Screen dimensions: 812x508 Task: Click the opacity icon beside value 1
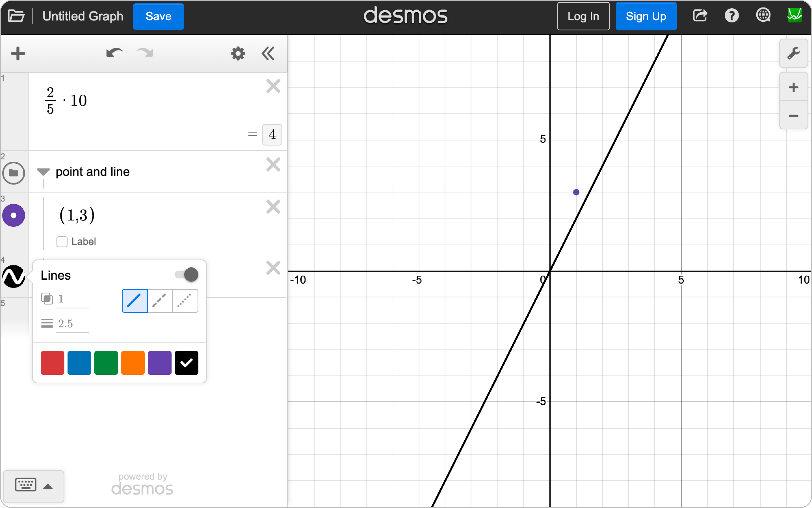point(47,299)
